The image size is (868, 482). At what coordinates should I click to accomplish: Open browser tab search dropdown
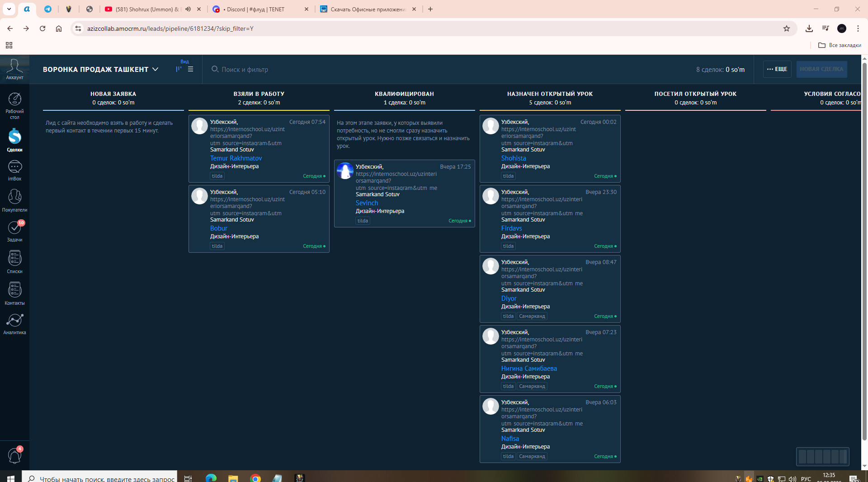tap(9, 9)
